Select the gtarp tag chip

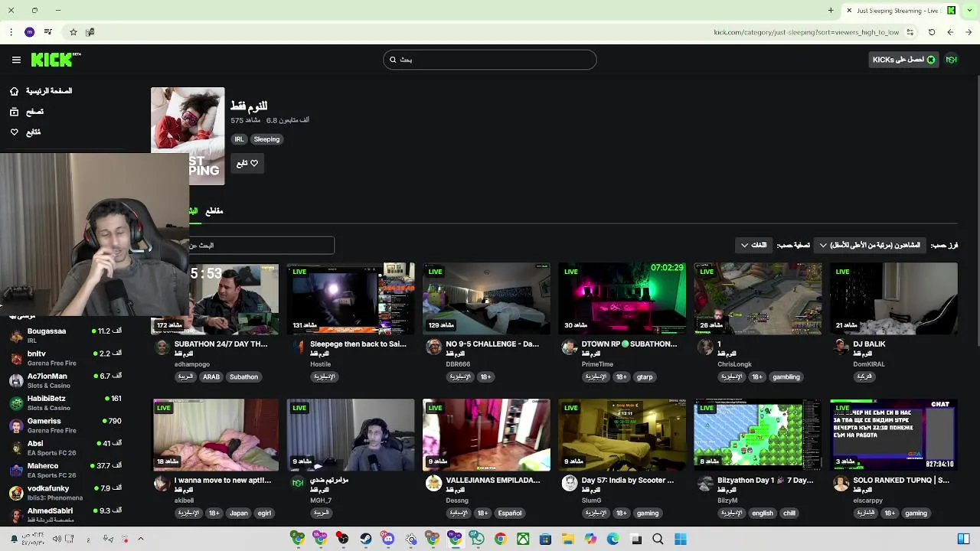click(x=645, y=377)
